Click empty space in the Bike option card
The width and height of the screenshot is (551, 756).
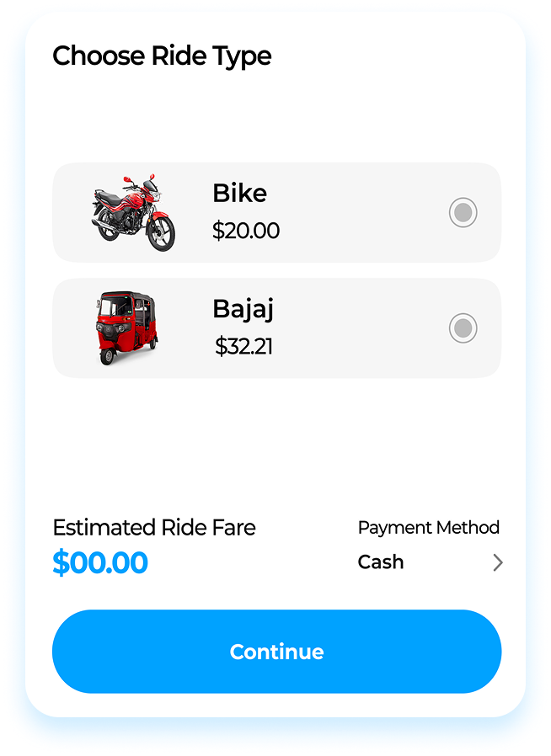pos(362,213)
